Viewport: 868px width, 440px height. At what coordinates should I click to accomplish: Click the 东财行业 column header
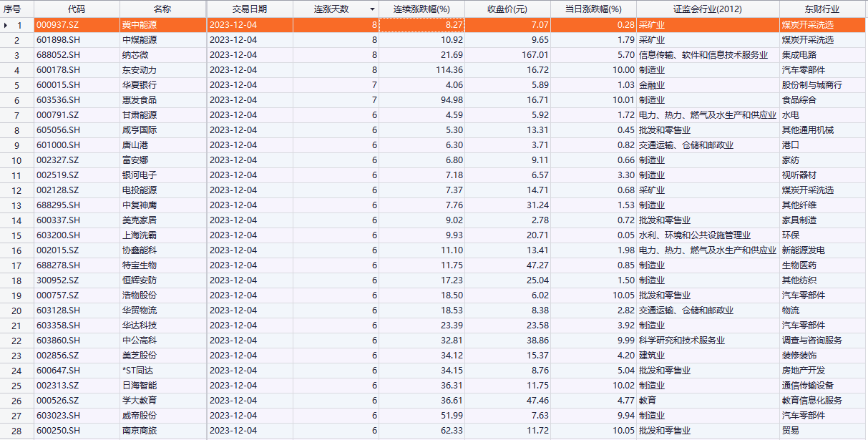(822, 9)
